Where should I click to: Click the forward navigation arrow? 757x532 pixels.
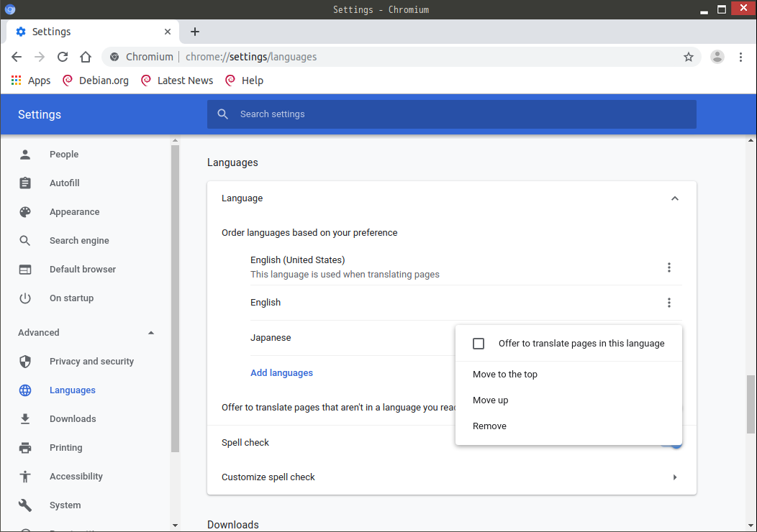coord(40,57)
